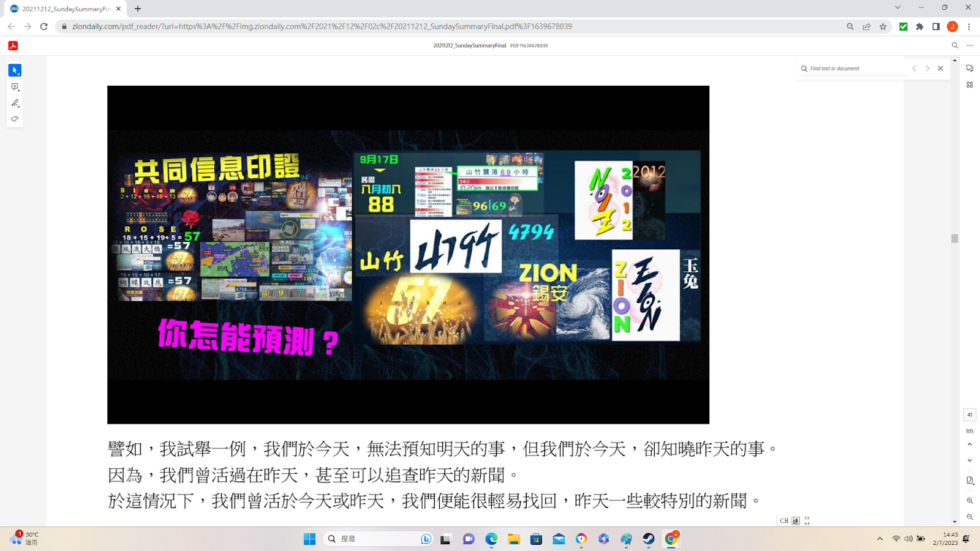
Task: Launch Microsoft Edge from taskbar
Action: coord(491,539)
